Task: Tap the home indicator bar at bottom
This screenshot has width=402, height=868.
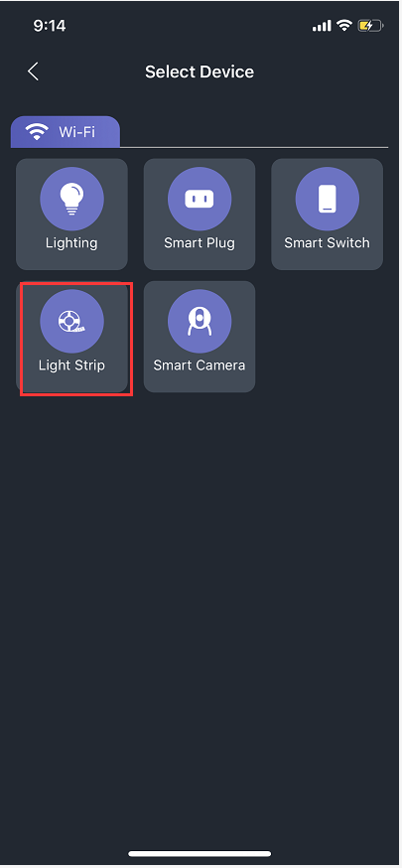Action: pyautogui.click(x=200, y=854)
